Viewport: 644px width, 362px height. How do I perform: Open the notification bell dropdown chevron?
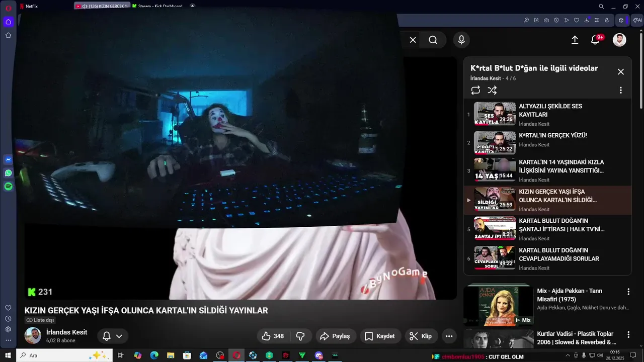click(x=119, y=336)
